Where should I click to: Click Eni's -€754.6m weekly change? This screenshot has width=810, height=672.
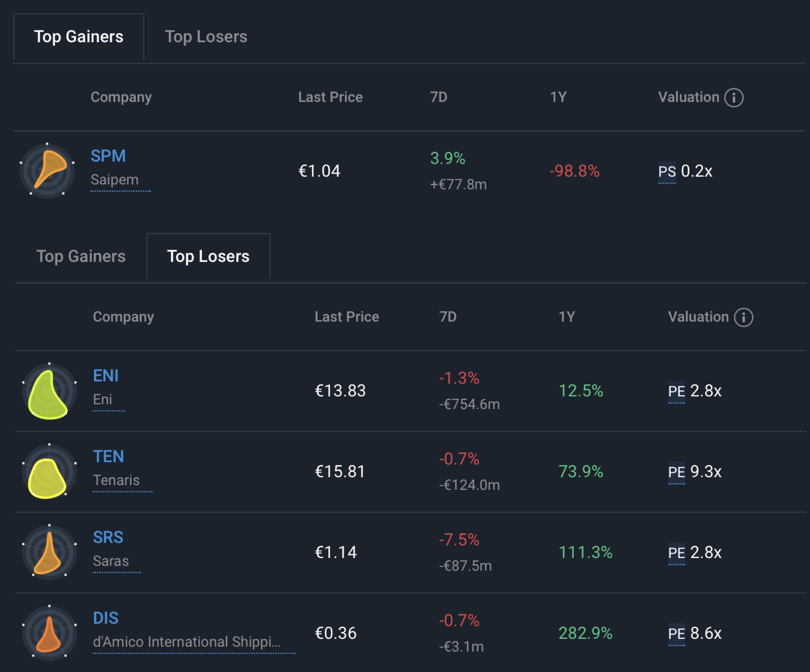coord(469,404)
